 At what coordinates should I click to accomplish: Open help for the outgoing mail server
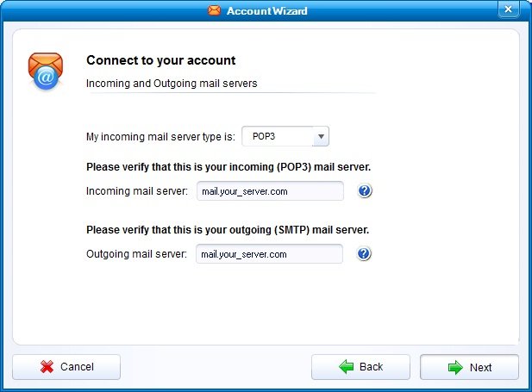[365, 254]
